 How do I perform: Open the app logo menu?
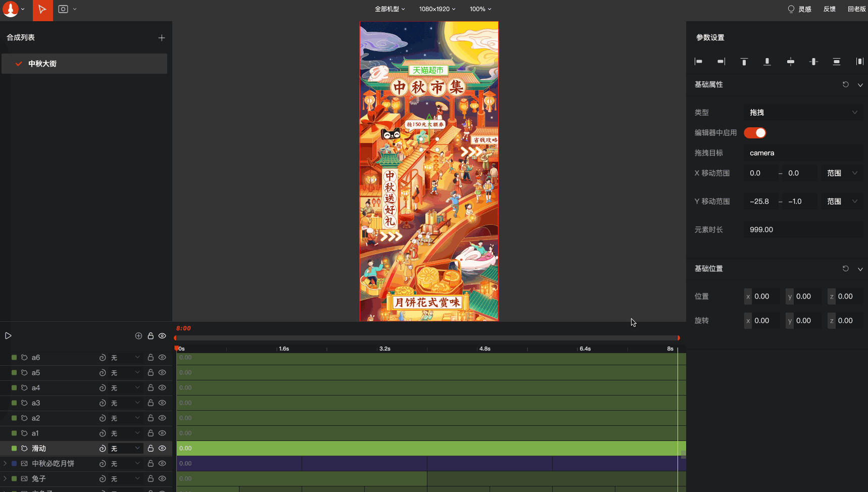tap(11, 9)
